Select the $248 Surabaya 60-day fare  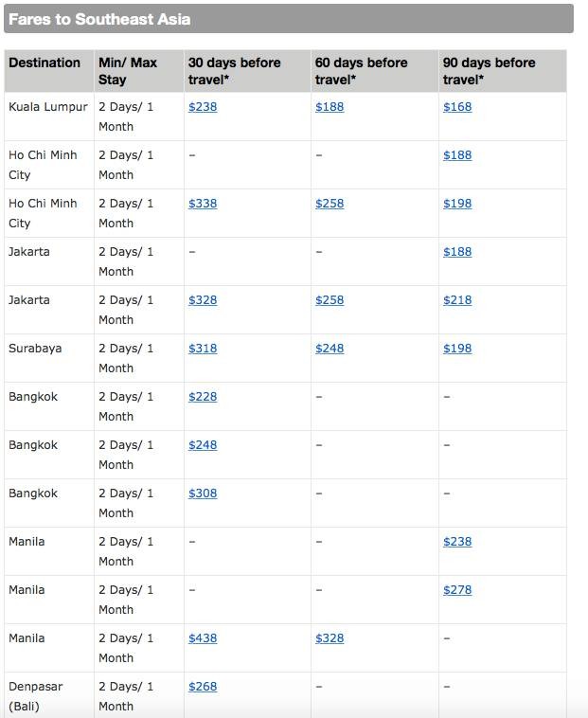coord(330,349)
